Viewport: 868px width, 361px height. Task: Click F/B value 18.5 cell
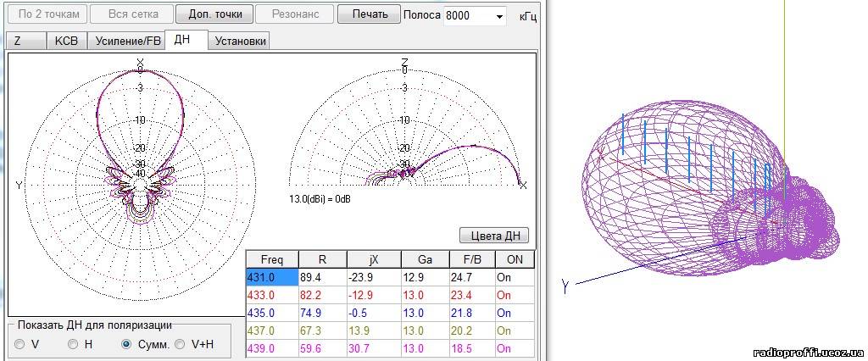coord(471,348)
